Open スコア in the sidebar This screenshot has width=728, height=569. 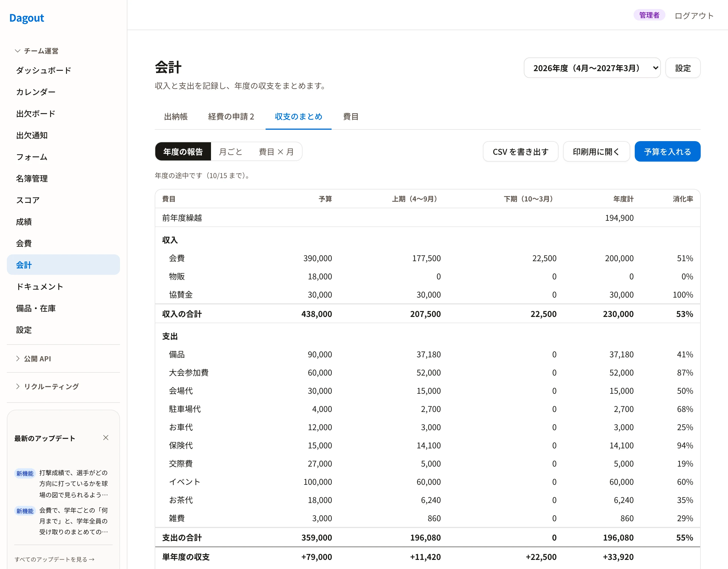63,200
